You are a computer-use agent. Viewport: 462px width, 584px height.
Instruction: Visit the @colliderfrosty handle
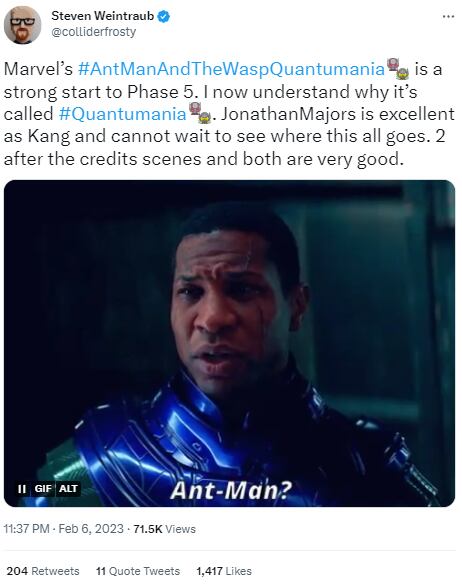[x=94, y=32]
